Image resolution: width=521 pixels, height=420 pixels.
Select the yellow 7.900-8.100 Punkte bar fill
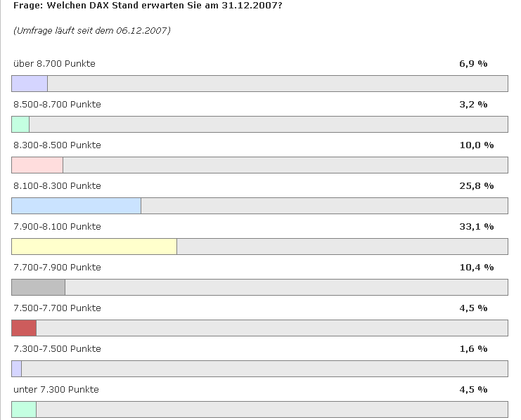94,247
